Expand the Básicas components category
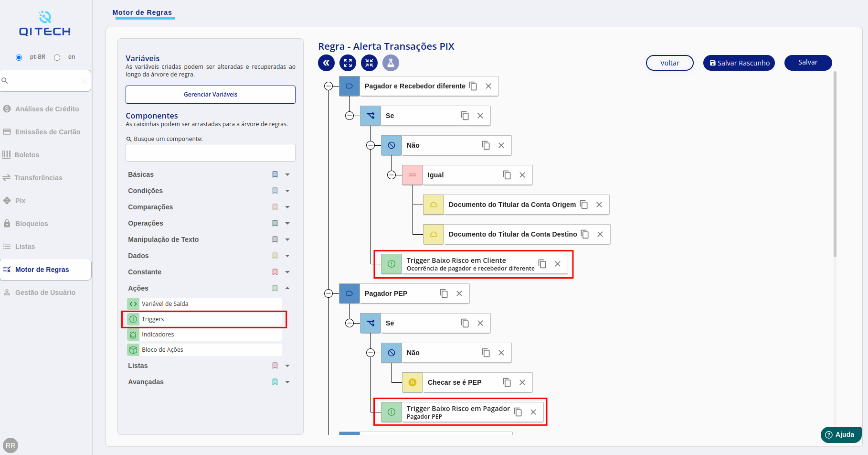Screen dimensions: 868x455 [x=287, y=174]
